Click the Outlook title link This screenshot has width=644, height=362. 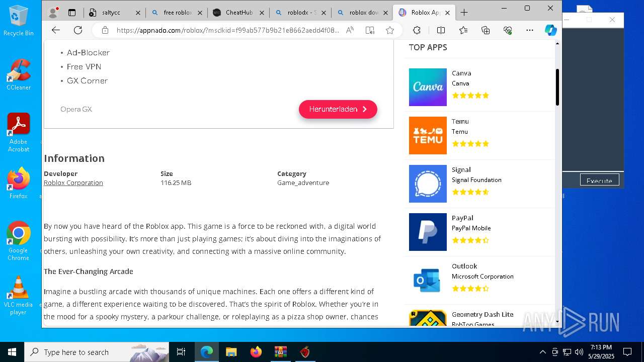tap(464, 266)
